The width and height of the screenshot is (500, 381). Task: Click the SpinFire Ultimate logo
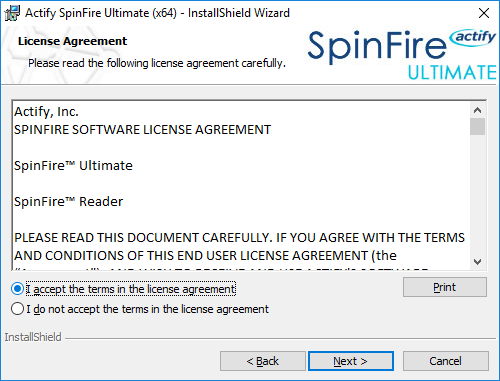pyautogui.click(x=402, y=55)
